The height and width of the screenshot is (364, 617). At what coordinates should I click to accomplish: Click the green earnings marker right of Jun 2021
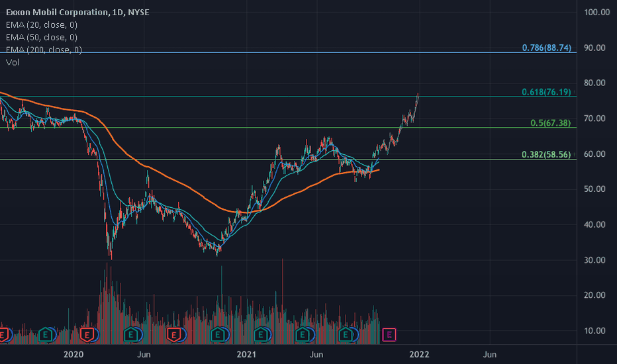346,335
